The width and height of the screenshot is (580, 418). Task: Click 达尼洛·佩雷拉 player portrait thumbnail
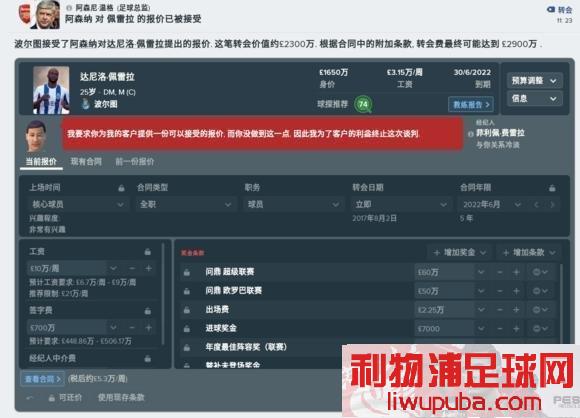pos(51,90)
